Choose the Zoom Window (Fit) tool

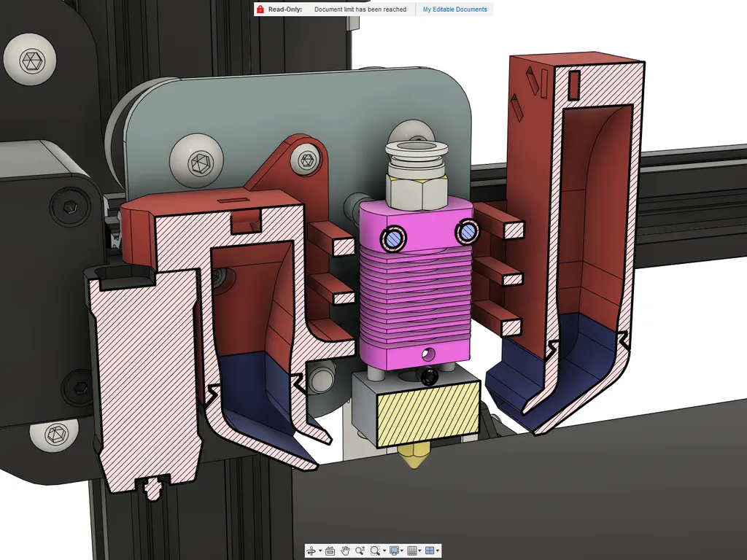click(x=376, y=551)
